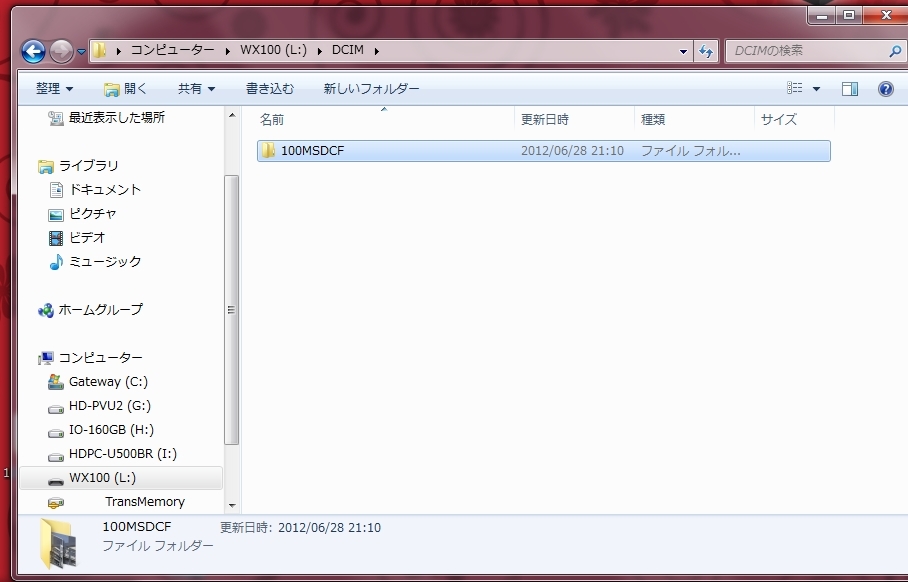The width and height of the screenshot is (908, 582).
Task: Click the ドキュメント page icon
Action: click(56, 190)
